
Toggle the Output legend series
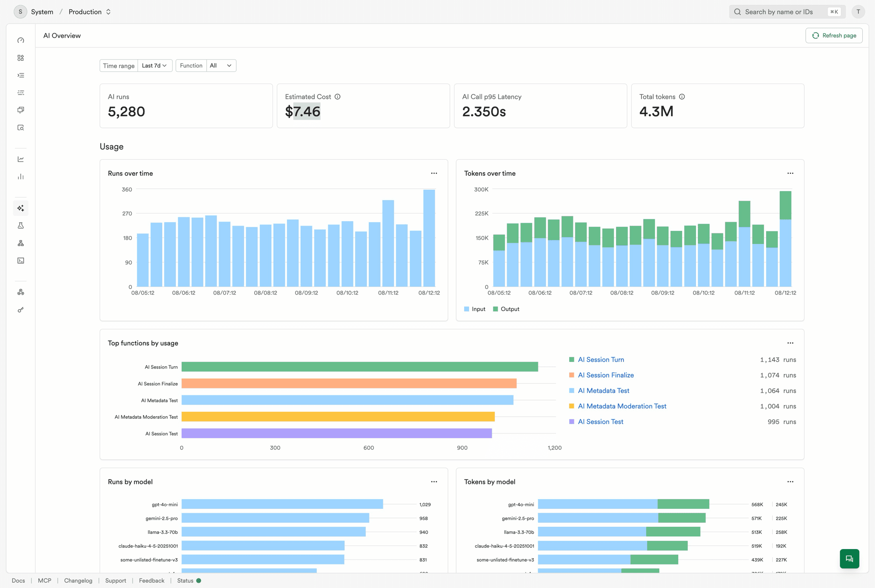(x=506, y=309)
